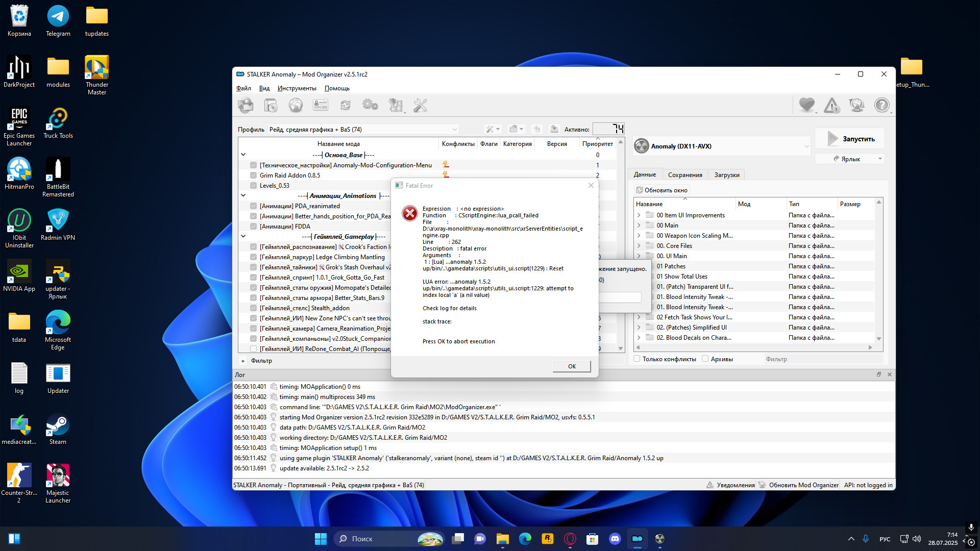Open Anomaly (DX11-AVX) executable dropdown

pyautogui.click(x=722, y=146)
